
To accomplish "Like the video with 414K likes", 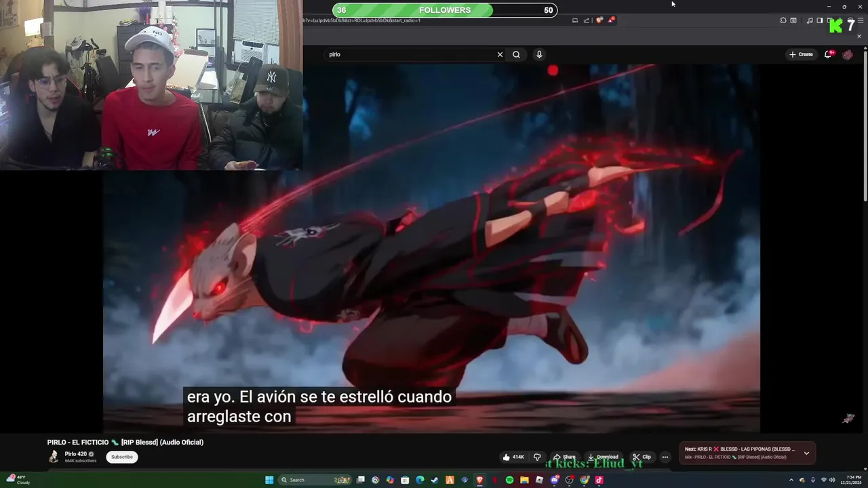I will tap(513, 457).
